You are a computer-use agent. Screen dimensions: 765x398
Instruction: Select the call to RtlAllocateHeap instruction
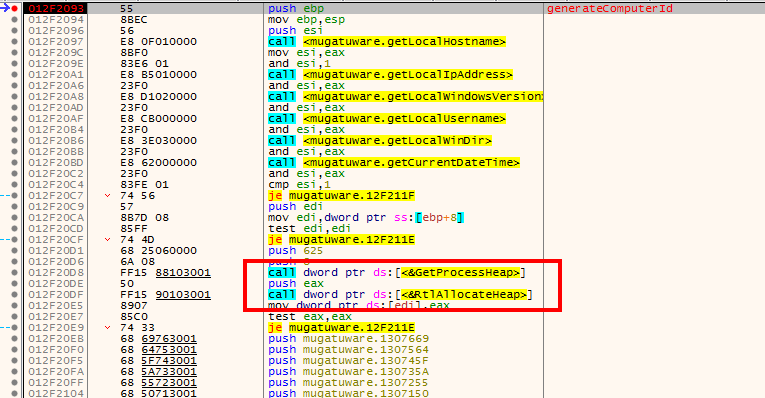click(400, 295)
